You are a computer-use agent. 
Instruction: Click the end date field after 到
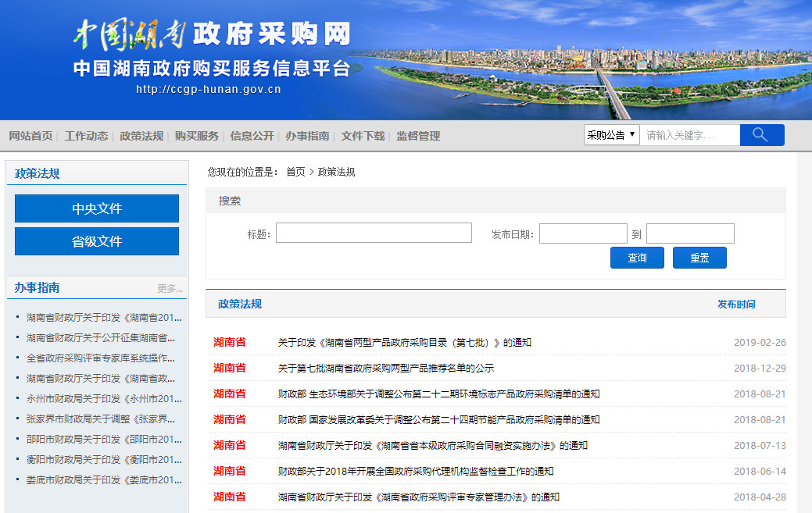690,233
